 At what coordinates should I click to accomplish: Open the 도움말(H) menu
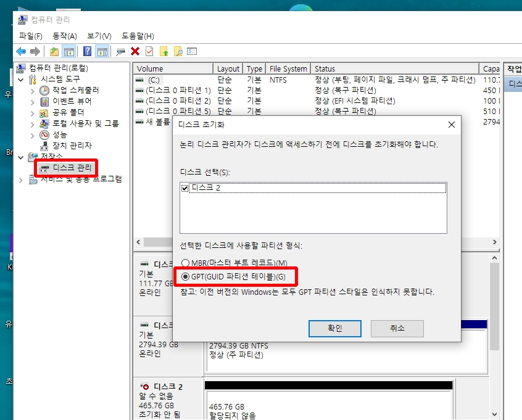138,36
